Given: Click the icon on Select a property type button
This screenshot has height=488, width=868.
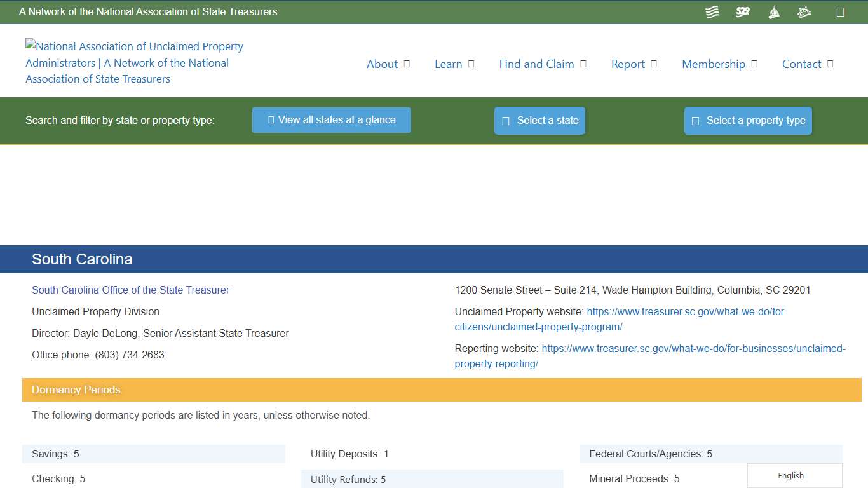Looking at the screenshot, I should pos(695,120).
